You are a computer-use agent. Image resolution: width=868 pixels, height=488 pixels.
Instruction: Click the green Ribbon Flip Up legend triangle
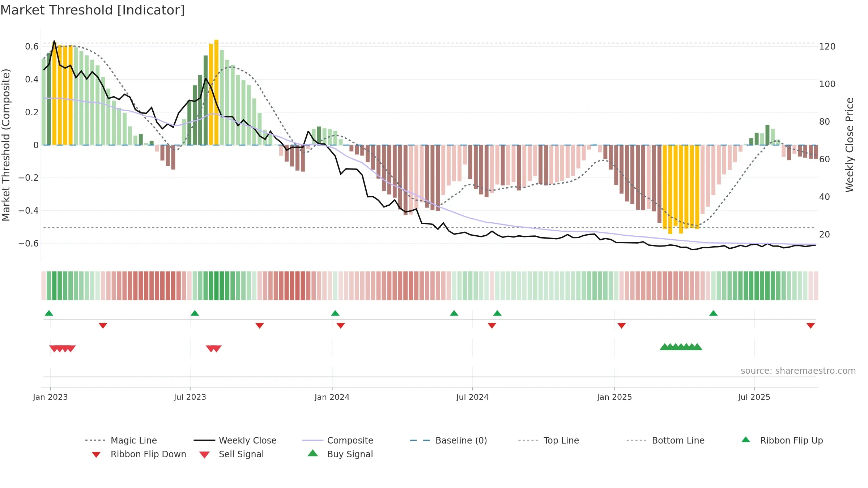[x=746, y=440]
